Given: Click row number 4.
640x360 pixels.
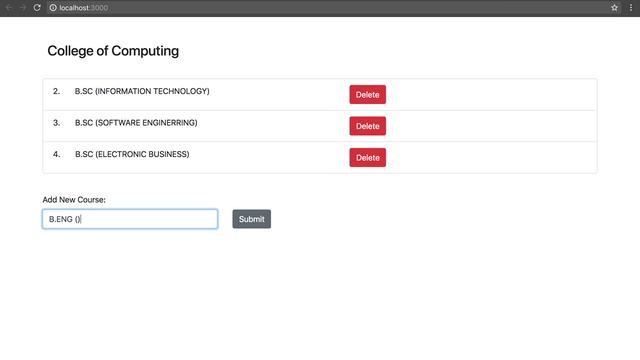Looking at the screenshot, I should coord(56,154).
